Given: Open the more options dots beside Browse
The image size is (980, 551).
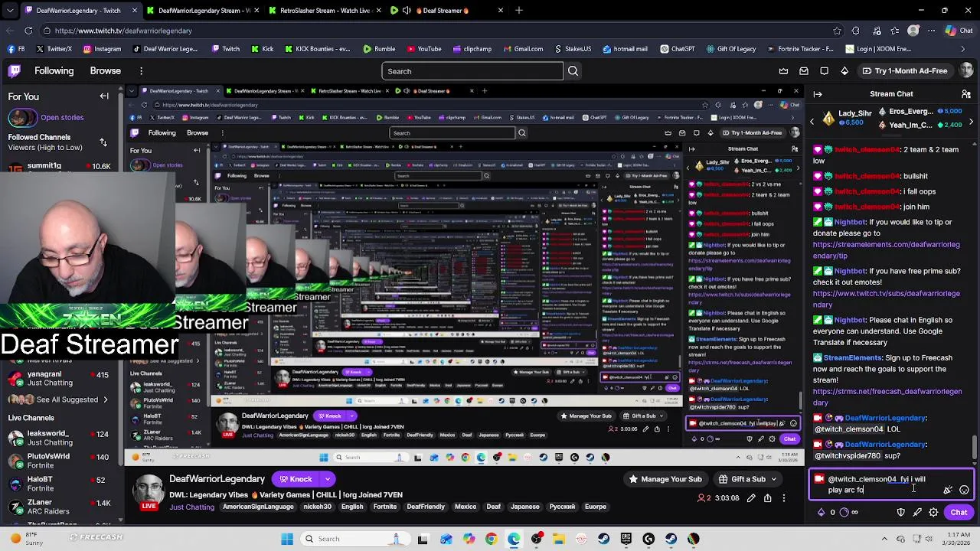Looking at the screenshot, I should point(141,71).
